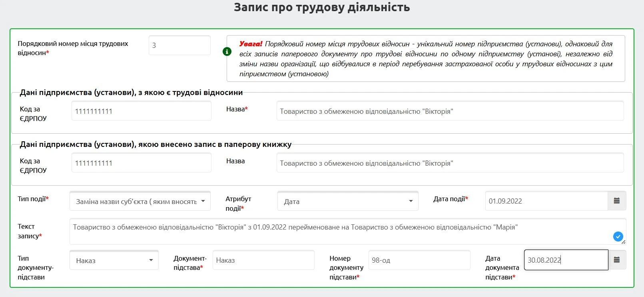
Task: Open the calendar picker for Дата події
Action: coord(616,201)
